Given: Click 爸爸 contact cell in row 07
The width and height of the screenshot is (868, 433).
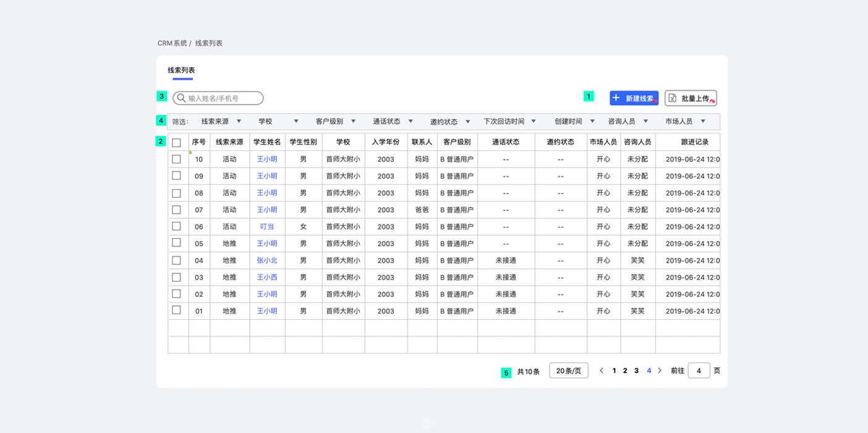Looking at the screenshot, I should coord(422,210).
